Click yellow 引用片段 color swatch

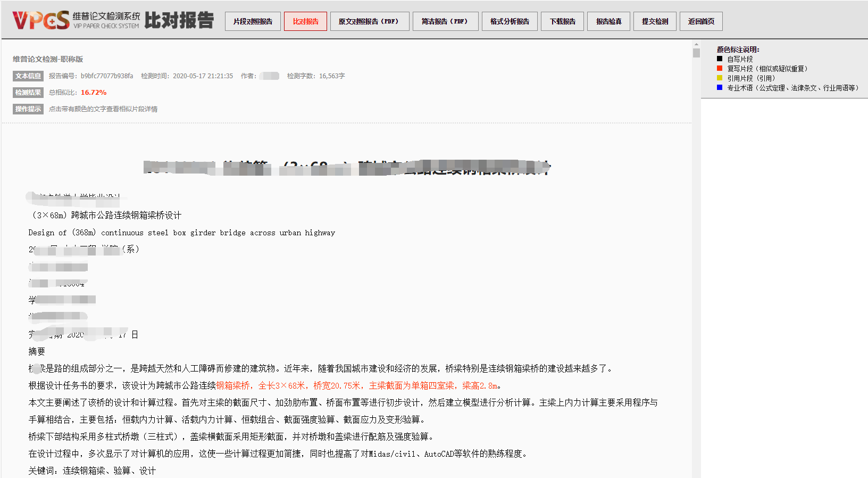pos(720,78)
